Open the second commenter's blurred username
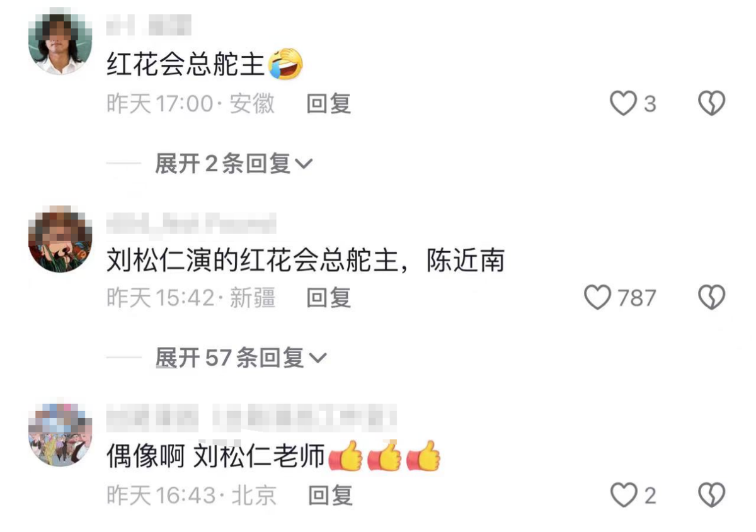Screen dimensions: 756x532 point(192,223)
